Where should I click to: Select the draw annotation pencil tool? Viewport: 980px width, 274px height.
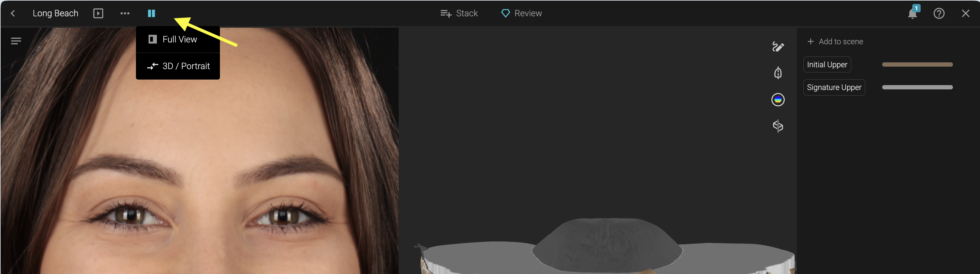[x=778, y=47]
